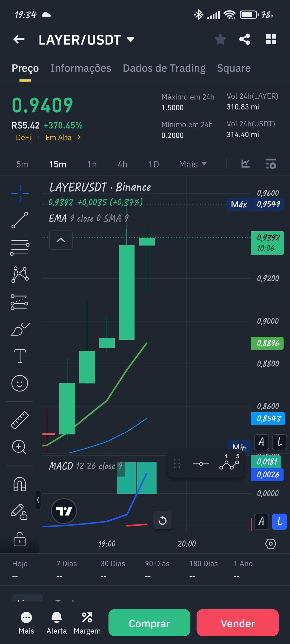
Task: Select the ruler measure tool
Action: [x=20, y=420]
